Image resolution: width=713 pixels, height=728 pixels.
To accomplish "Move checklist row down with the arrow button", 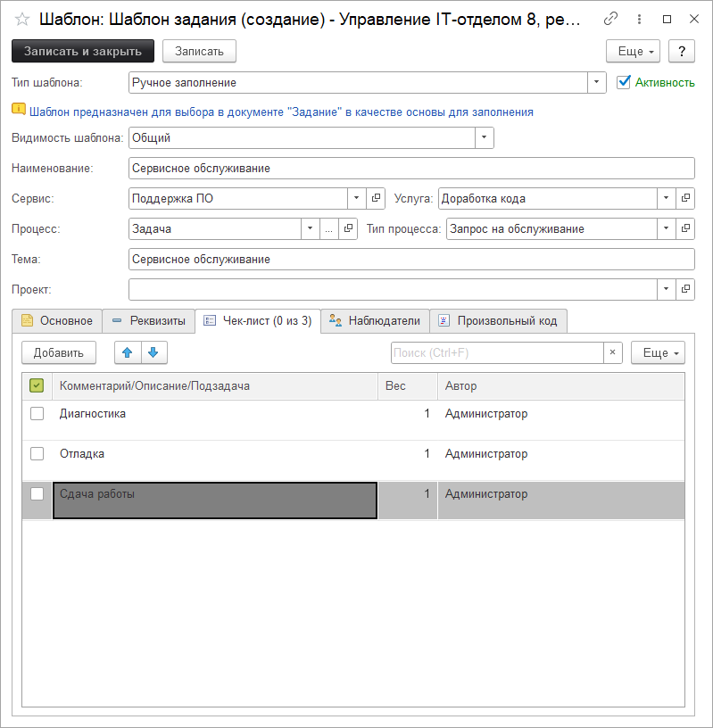I will 153,352.
